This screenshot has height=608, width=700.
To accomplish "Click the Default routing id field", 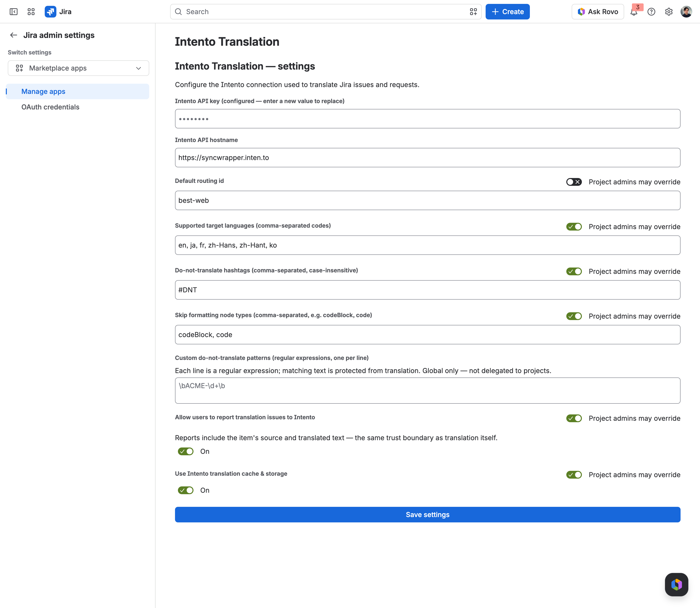I will click(427, 200).
